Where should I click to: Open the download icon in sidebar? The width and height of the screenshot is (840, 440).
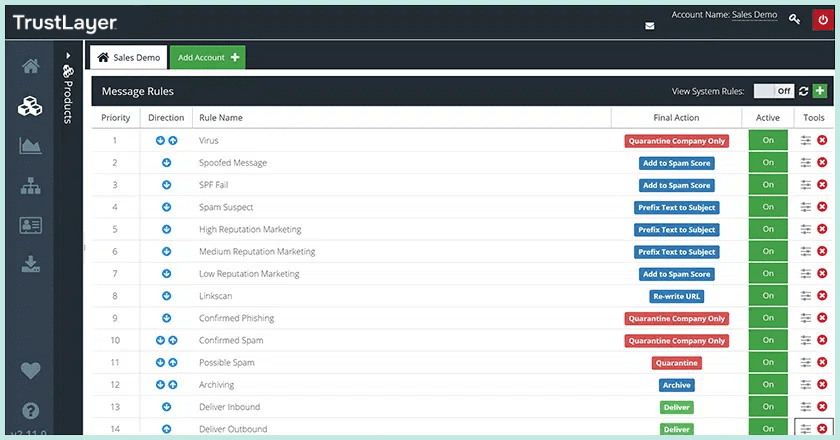pyautogui.click(x=30, y=264)
